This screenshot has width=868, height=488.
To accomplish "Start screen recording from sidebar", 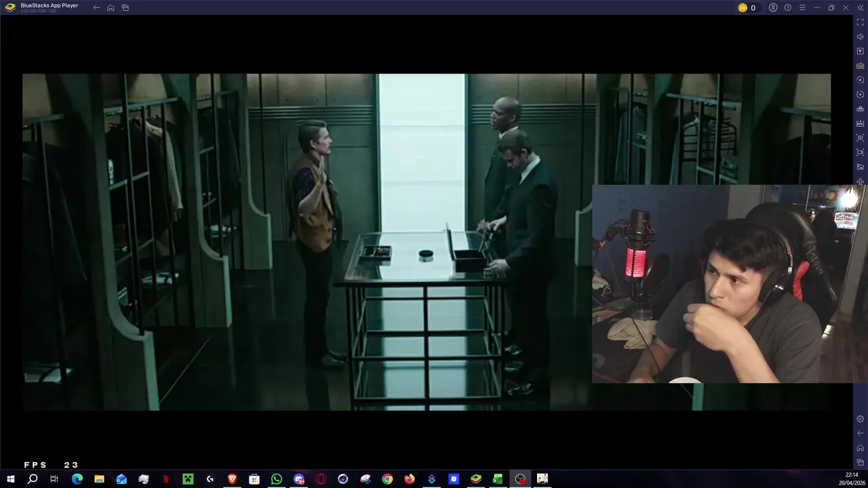I will [861, 152].
